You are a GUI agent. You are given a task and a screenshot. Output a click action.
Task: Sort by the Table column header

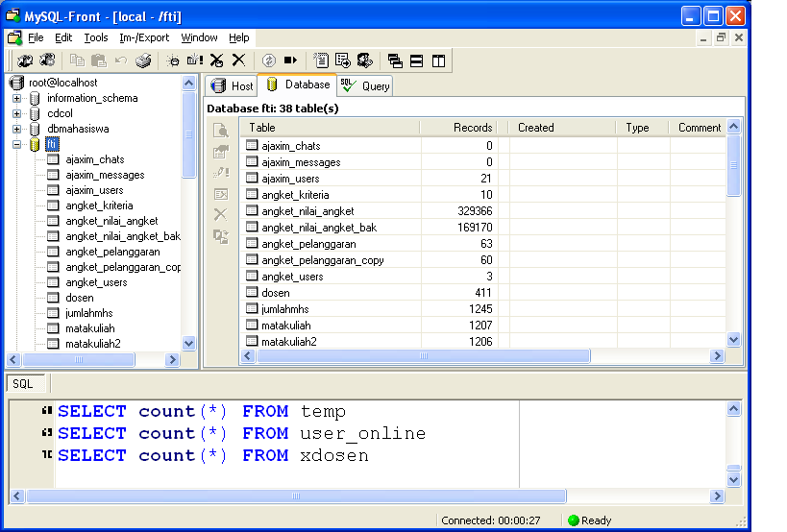point(331,128)
